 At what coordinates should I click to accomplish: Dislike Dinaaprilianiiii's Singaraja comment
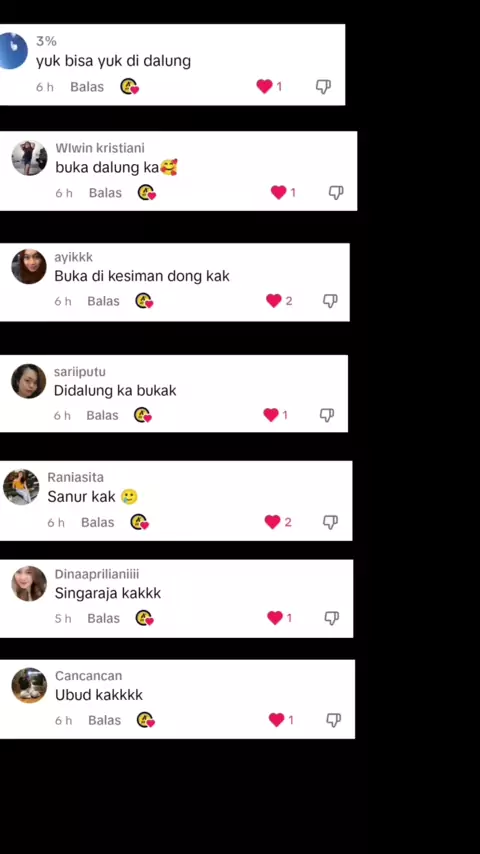tap(332, 618)
